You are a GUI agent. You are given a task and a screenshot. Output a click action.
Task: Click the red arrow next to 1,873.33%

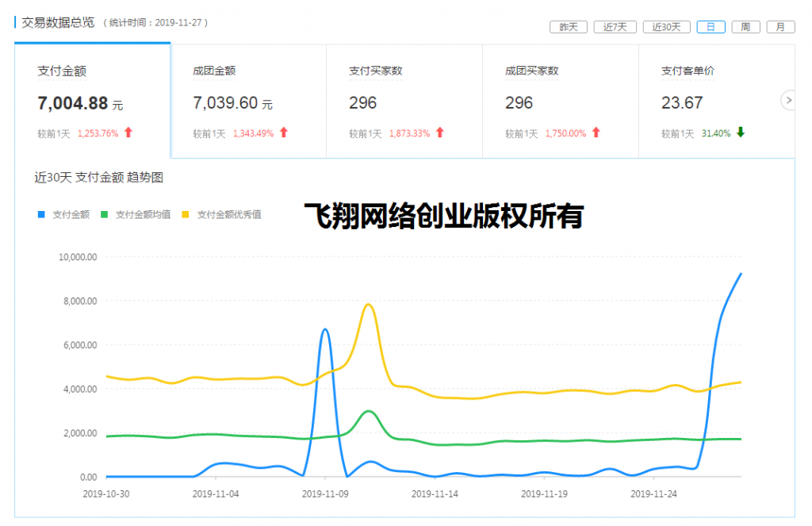[x=442, y=133]
